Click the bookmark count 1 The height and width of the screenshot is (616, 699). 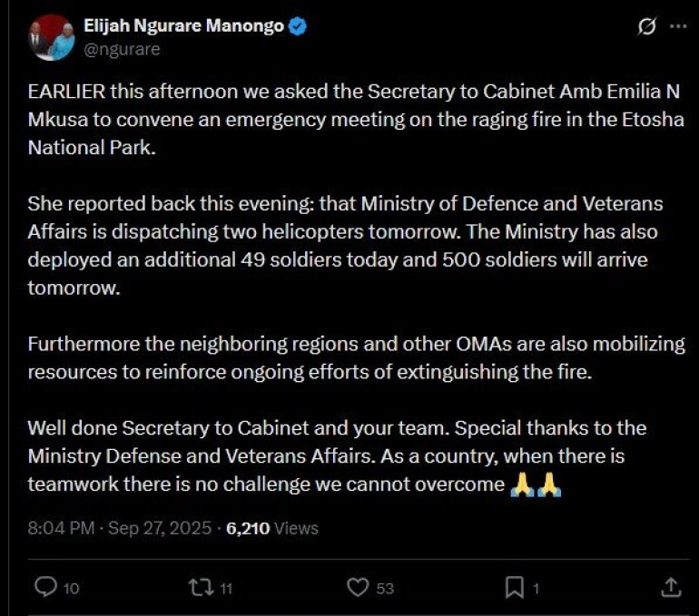[536, 589]
